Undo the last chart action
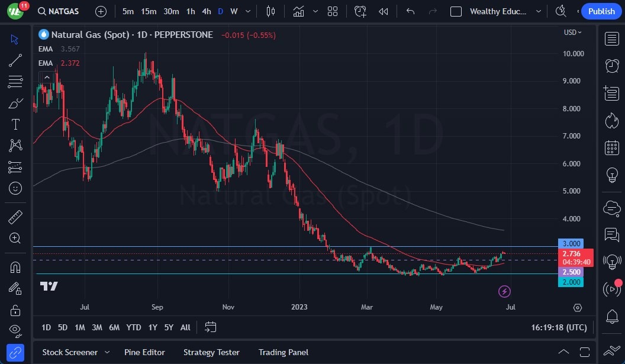Viewport: 625px width, 364px height. coord(410,12)
